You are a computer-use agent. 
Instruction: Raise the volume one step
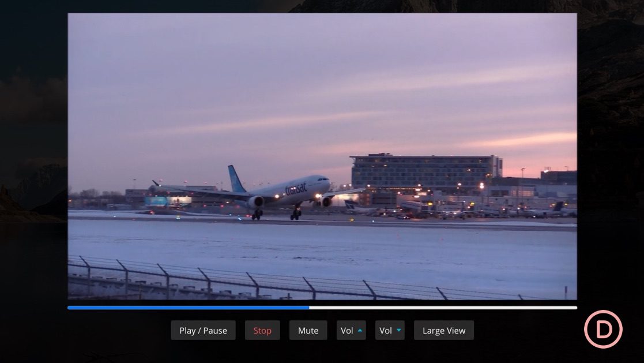pos(351,330)
